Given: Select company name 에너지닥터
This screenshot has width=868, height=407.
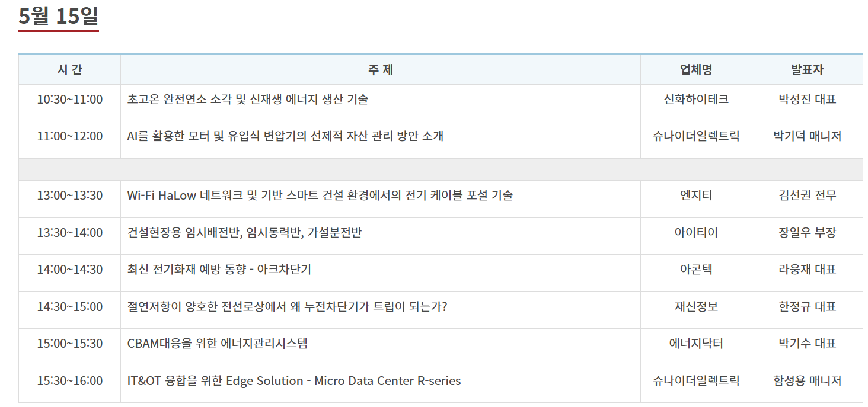Looking at the screenshot, I should pos(695,344).
